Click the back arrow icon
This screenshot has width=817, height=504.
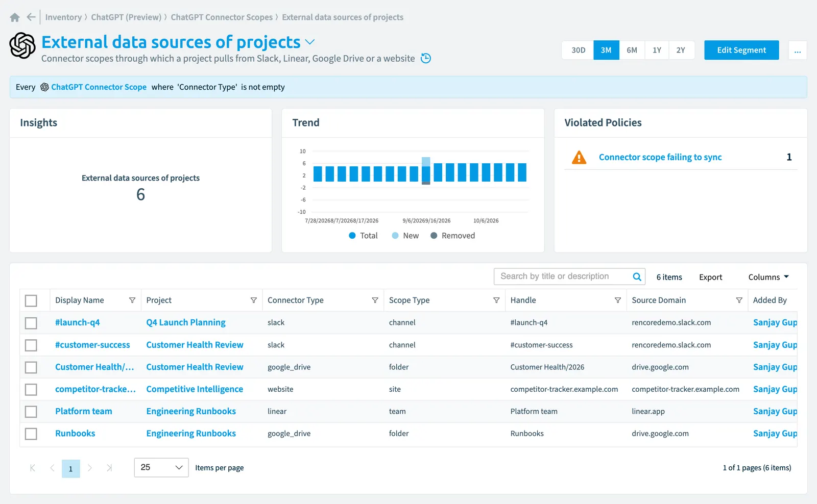(x=31, y=17)
